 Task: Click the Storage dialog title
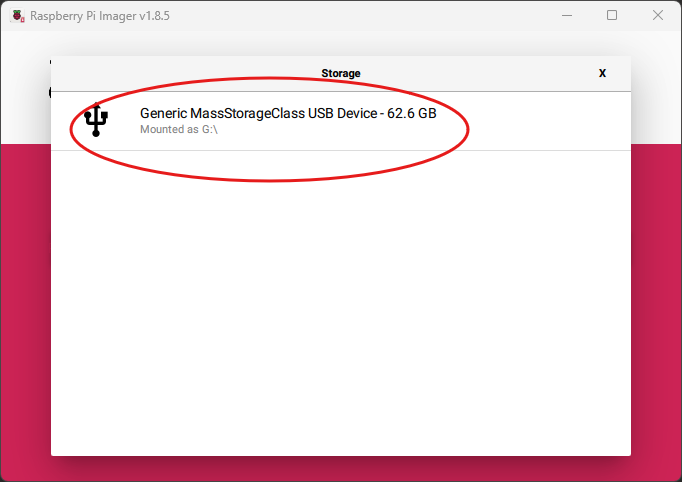pos(340,73)
